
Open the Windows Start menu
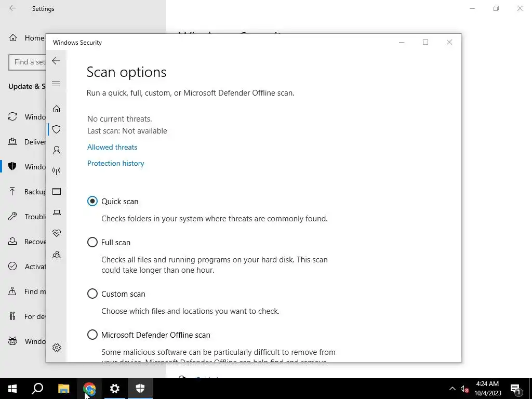[12, 389]
